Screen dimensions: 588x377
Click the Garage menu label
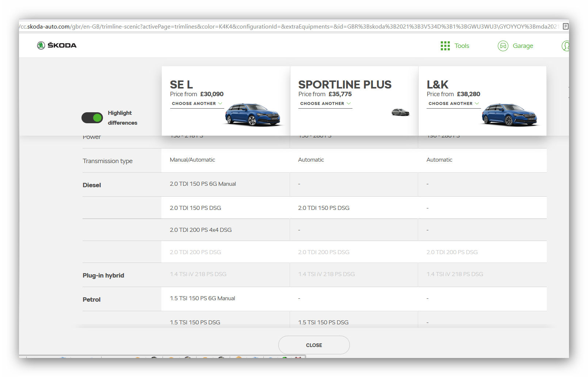[x=523, y=46]
